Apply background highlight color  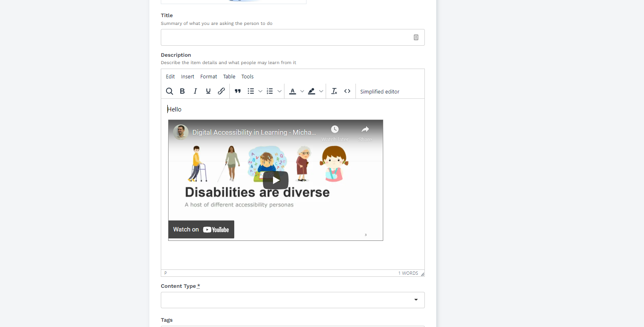coord(312,91)
